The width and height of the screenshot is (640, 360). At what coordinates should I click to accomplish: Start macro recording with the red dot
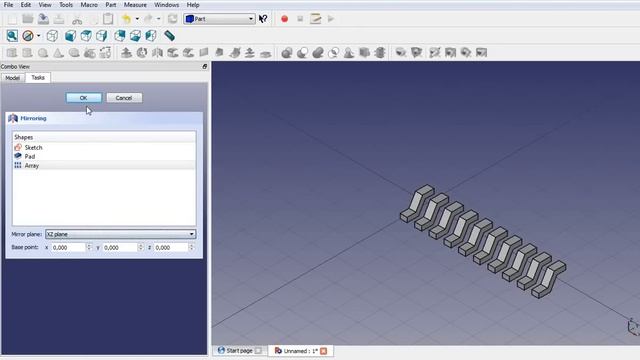[284, 19]
